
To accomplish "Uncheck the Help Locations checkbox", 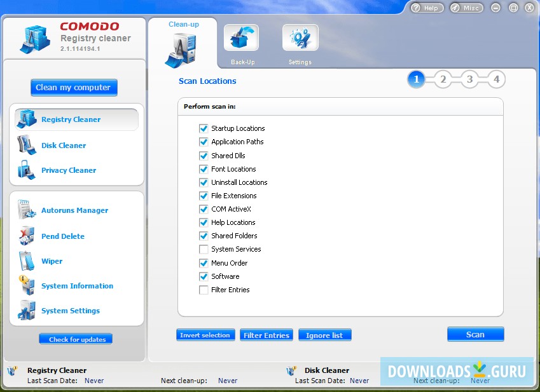I will click(x=204, y=222).
